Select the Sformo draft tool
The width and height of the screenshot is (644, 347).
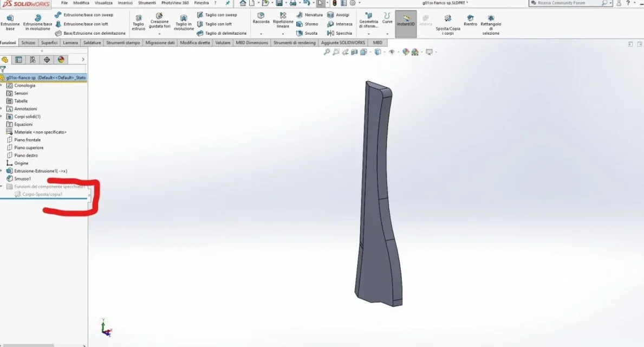307,24
